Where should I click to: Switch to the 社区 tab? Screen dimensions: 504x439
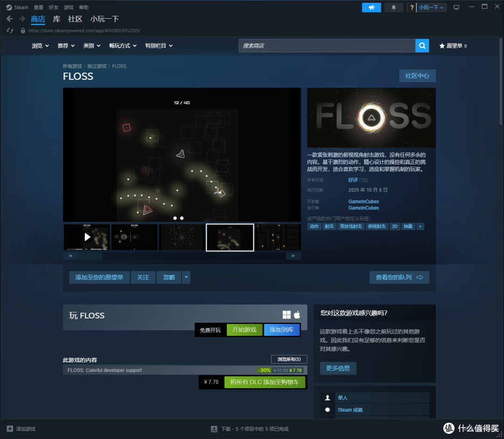tap(75, 19)
